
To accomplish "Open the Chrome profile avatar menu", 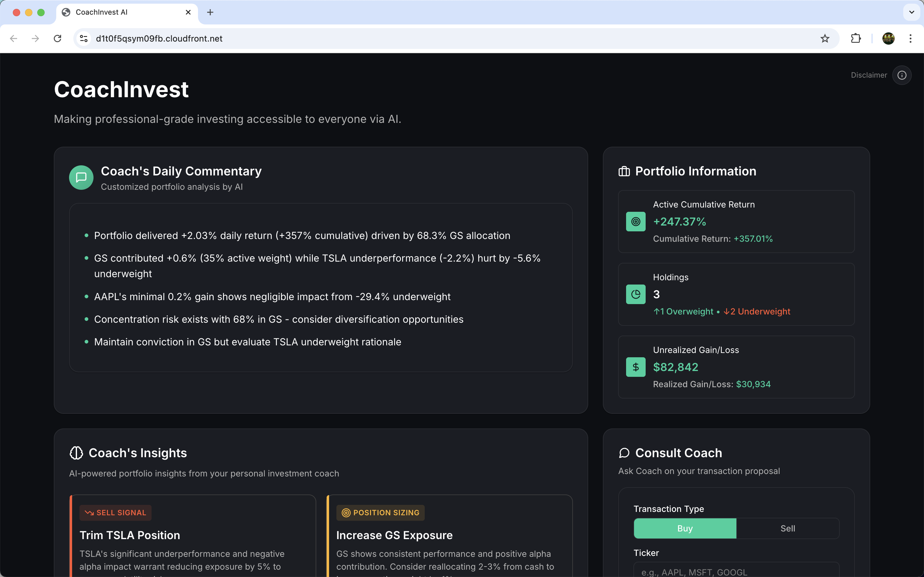I will pos(888,39).
